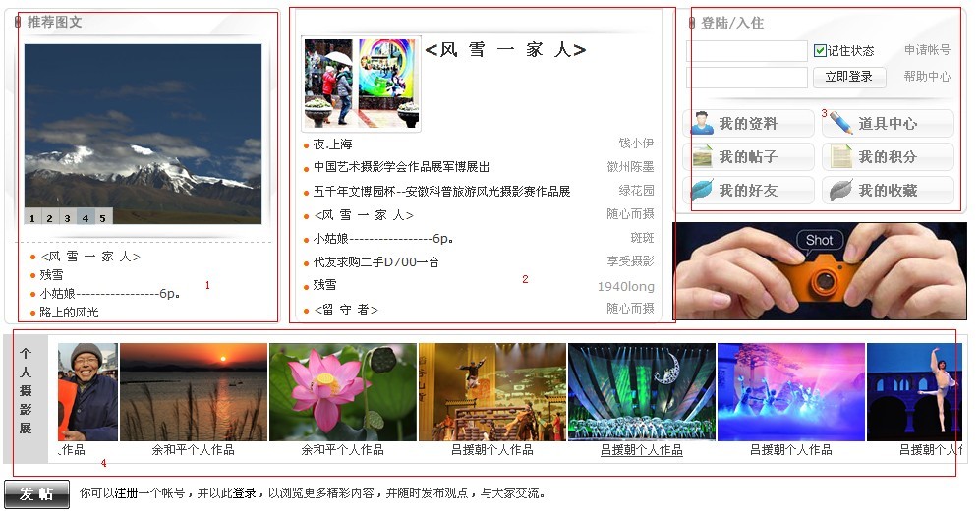View author 1940long profile
Viewport: 980px width, 517px height.
click(x=625, y=286)
